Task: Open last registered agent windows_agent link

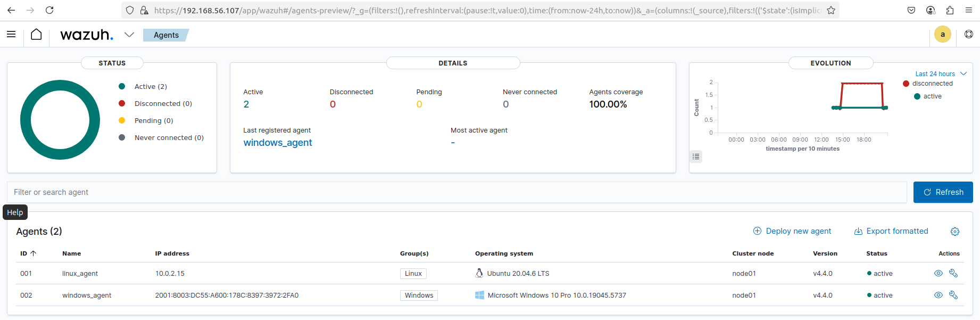Action: click(x=278, y=143)
